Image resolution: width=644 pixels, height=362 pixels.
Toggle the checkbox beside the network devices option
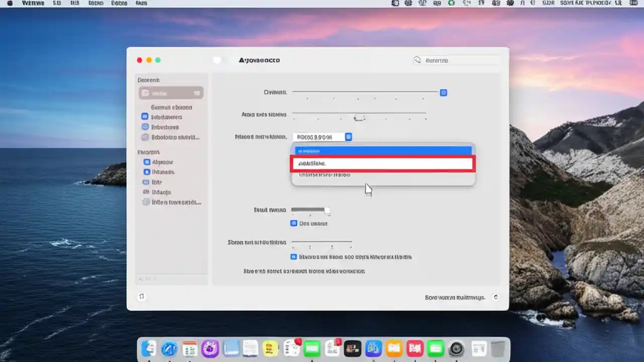[x=294, y=256]
